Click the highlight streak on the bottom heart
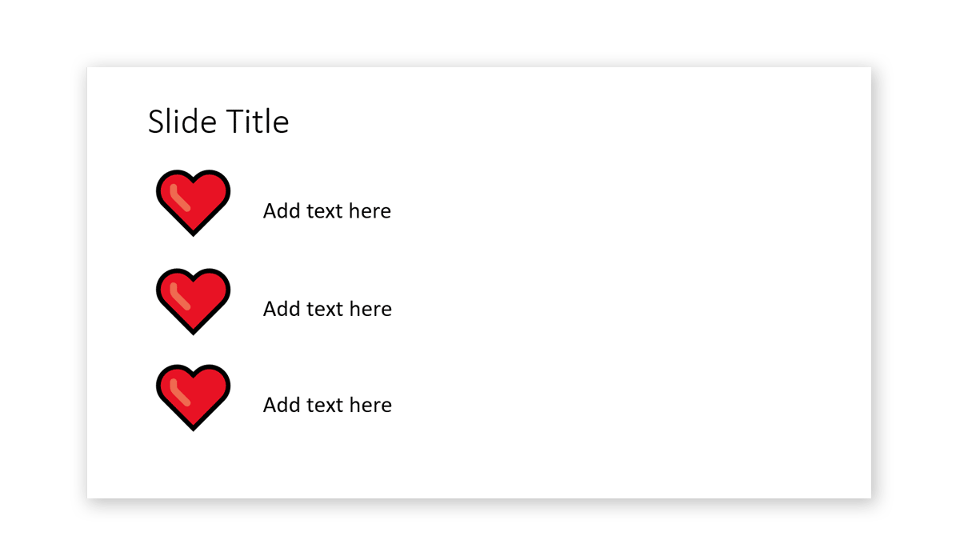The height and width of the screenshot is (560, 960). click(x=180, y=392)
